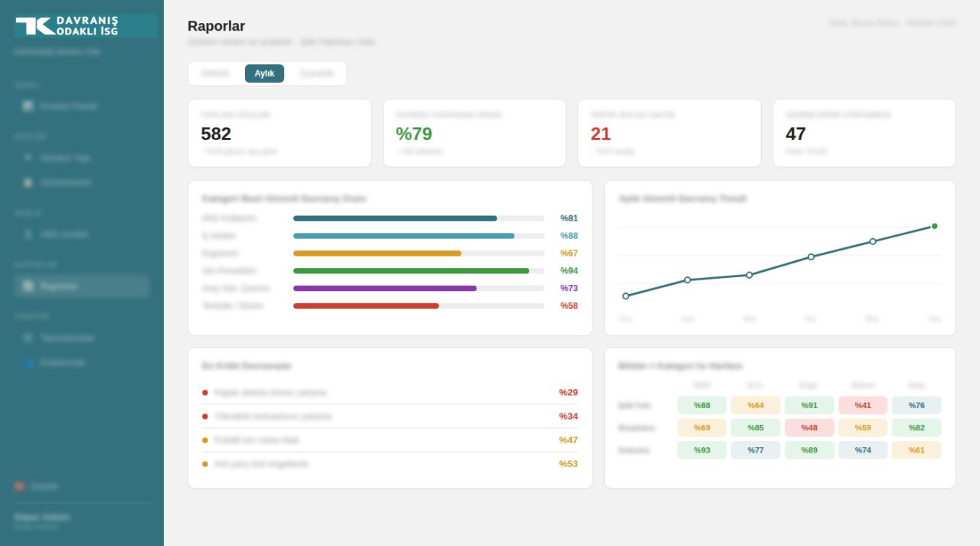The height and width of the screenshot is (546, 980).
Task: Select the Aylık period tab
Action: (264, 74)
